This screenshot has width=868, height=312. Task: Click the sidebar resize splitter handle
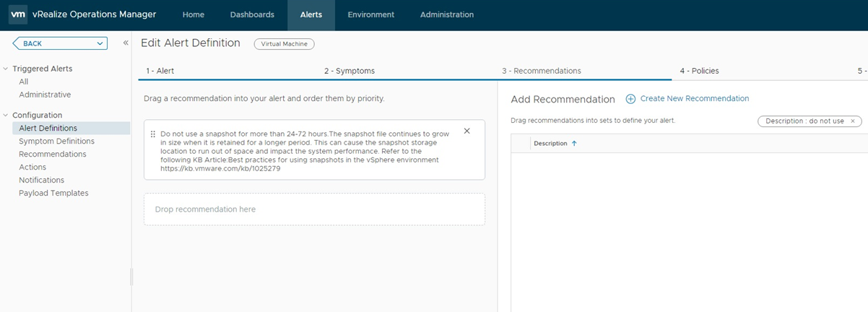pyautogui.click(x=131, y=277)
